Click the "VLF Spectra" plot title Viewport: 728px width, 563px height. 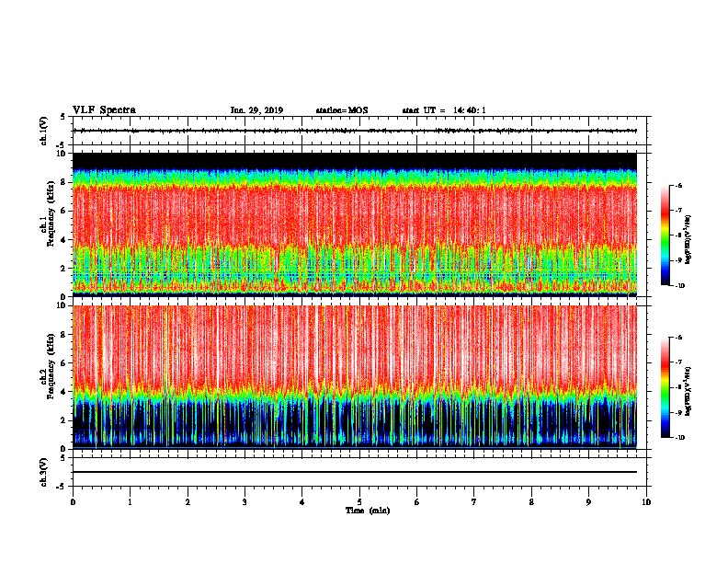pyautogui.click(x=104, y=110)
